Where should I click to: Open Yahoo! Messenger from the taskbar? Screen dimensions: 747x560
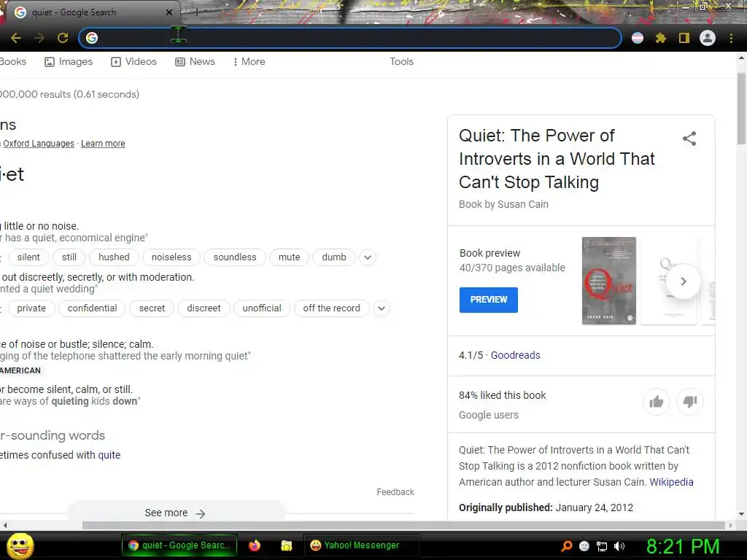(x=362, y=545)
